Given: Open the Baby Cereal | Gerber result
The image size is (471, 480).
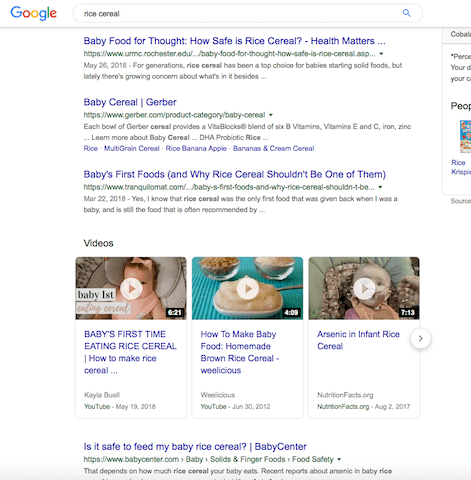Looking at the screenshot, I should [x=130, y=102].
